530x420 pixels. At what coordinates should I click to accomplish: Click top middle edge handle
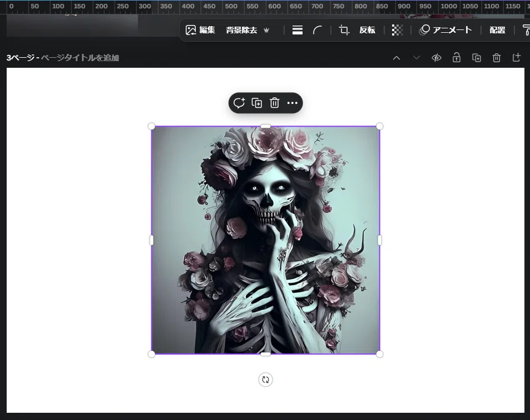(266, 126)
